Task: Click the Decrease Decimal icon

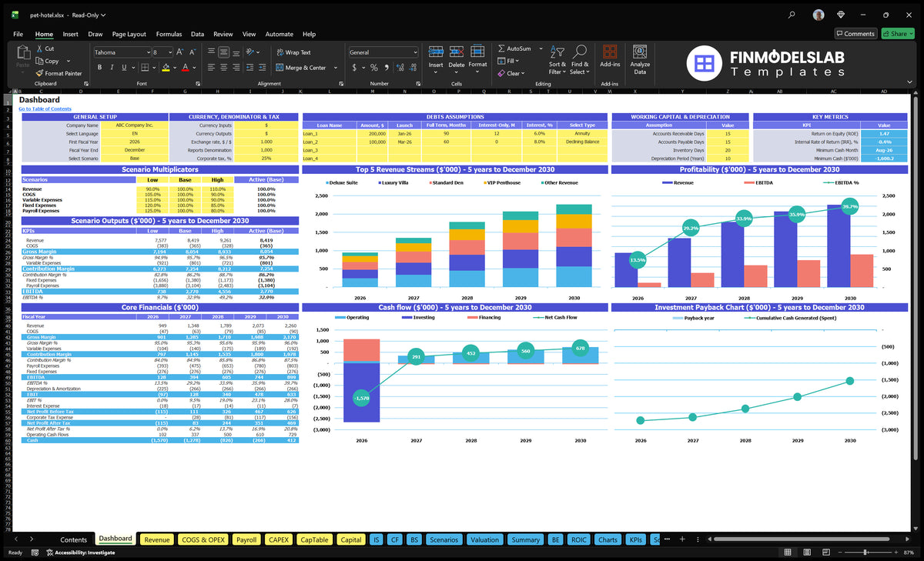Action: tap(411, 68)
